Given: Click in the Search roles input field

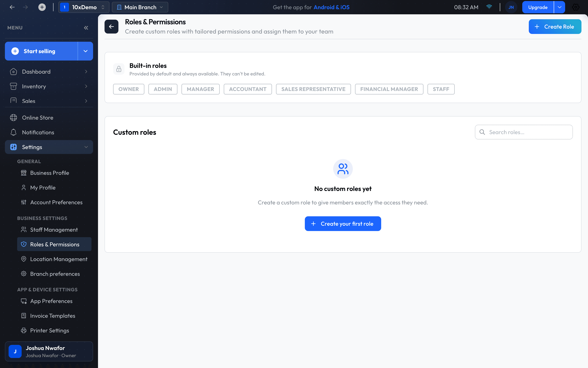Looking at the screenshot, I should [524, 132].
